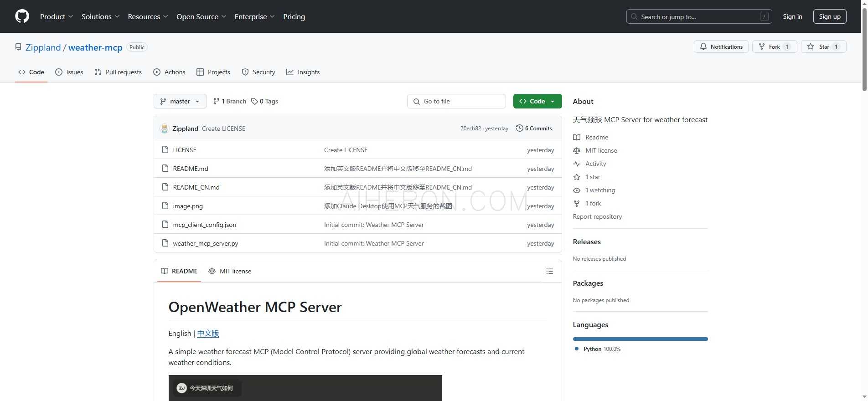Click the eye icon beside 1 watching

[577, 190]
